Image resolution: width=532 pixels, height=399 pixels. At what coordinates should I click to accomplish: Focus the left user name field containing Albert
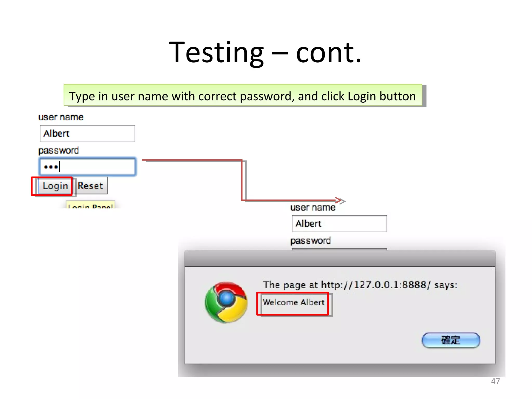pos(88,133)
